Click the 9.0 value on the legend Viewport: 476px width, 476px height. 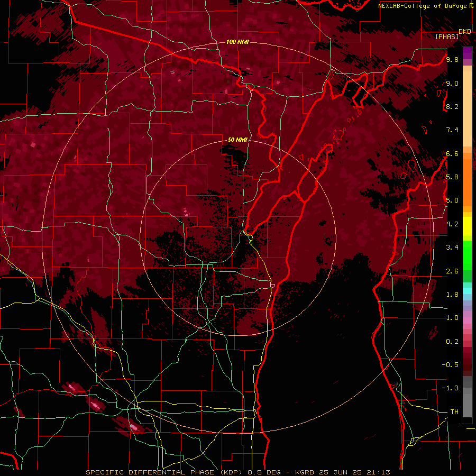click(452, 83)
